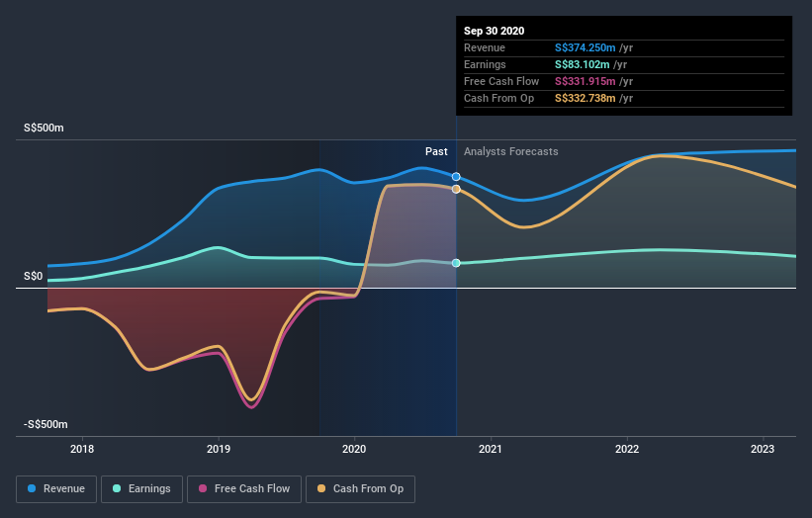Click the 2018 x-axis label
This screenshot has height=518, width=812.
point(82,449)
